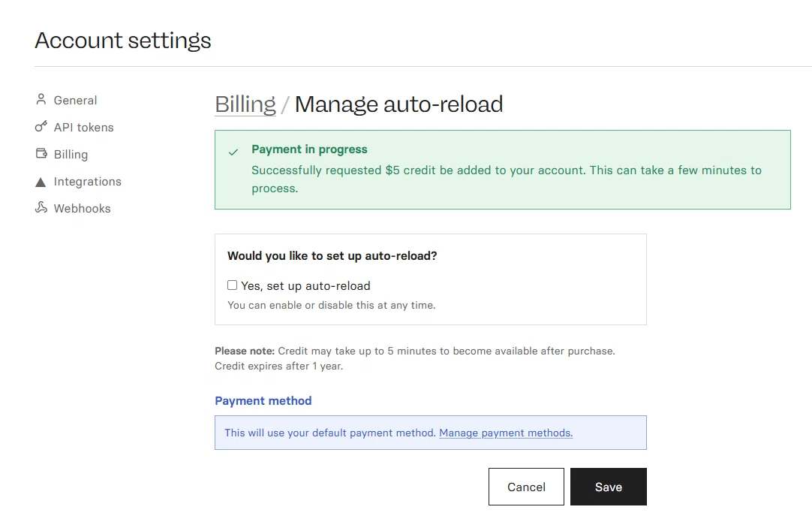Click the General person icon

coord(41,99)
